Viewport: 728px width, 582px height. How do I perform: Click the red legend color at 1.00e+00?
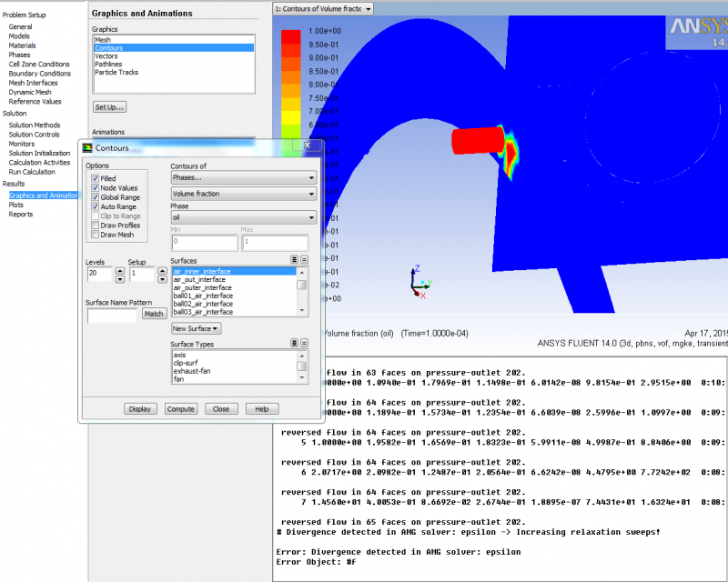291,37
